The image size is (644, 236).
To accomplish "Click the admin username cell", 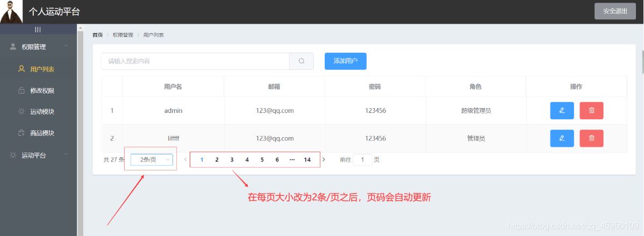I will [173, 110].
